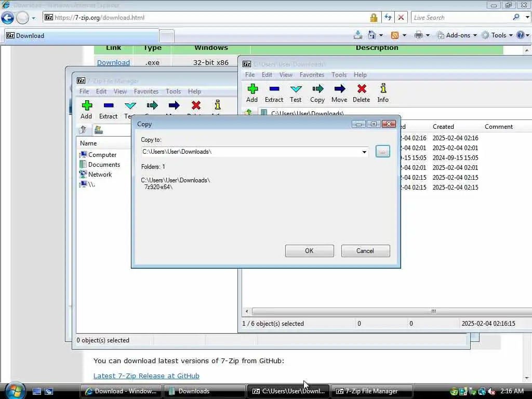Open Tools menu in Downloads 7-Zip window

pos(339,75)
